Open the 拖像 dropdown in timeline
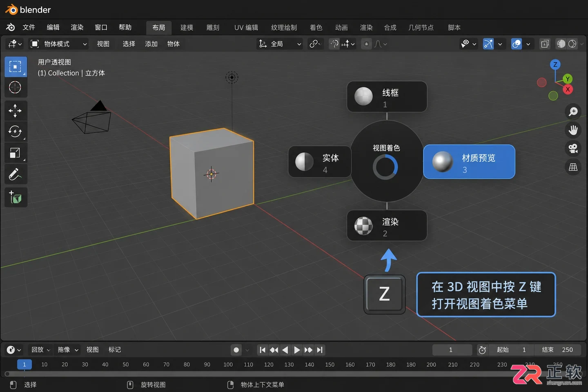 (68, 350)
